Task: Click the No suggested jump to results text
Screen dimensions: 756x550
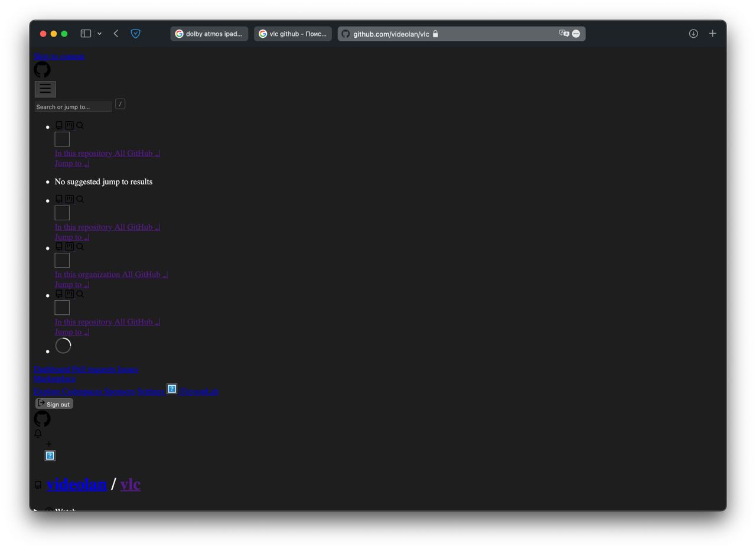Action: (103, 181)
